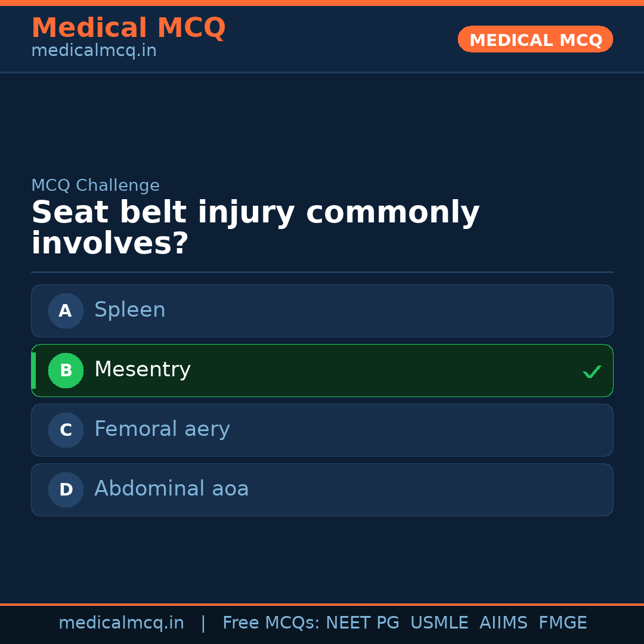The height and width of the screenshot is (644, 644).
Task: Select the Spleen answer text
Action: click(x=130, y=310)
